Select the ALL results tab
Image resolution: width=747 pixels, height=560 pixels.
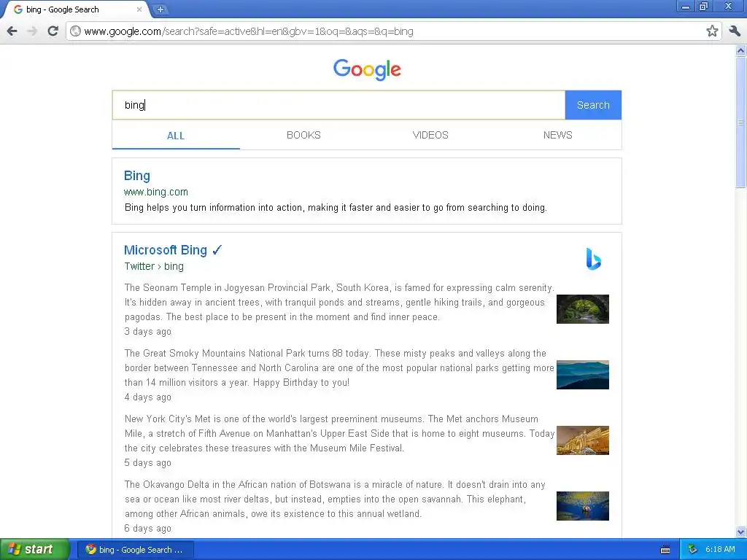(x=176, y=136)
